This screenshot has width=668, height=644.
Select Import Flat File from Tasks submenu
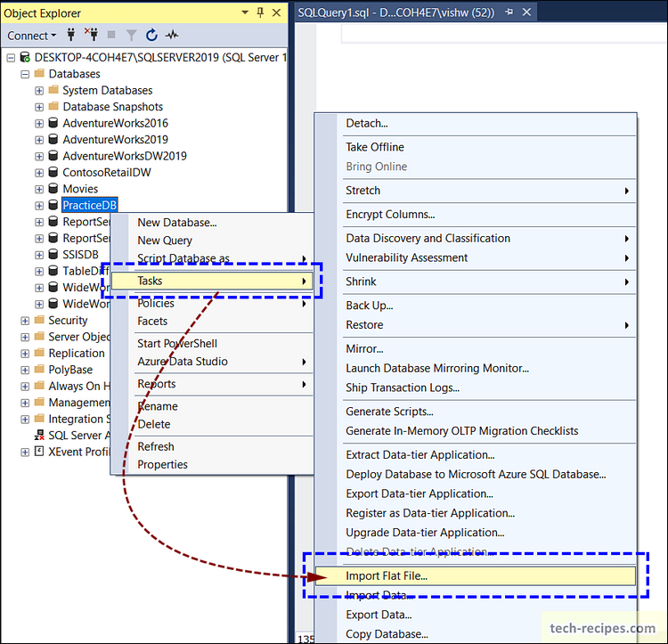tap(387, 575)
